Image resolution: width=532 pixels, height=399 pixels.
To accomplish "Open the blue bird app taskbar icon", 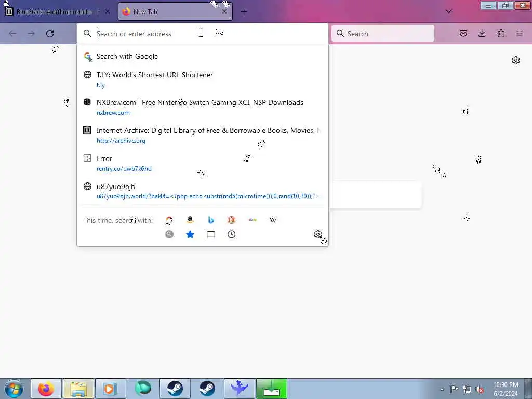I will click(x=240, y=389).
